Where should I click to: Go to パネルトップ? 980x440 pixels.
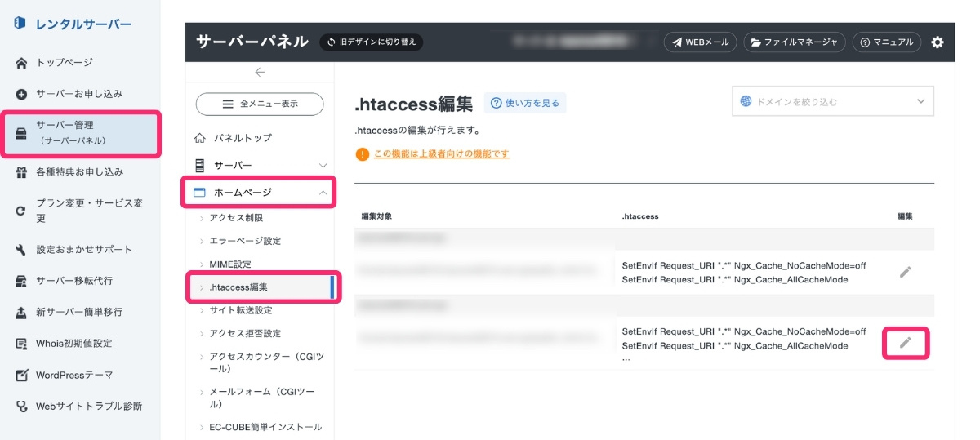243,138
